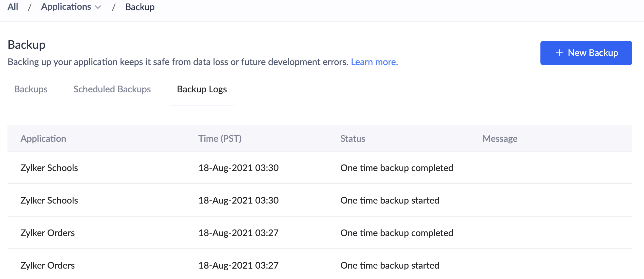This screenshot has width=644, height=279.
Task: Select the Status column header
Action: [352, 138]
